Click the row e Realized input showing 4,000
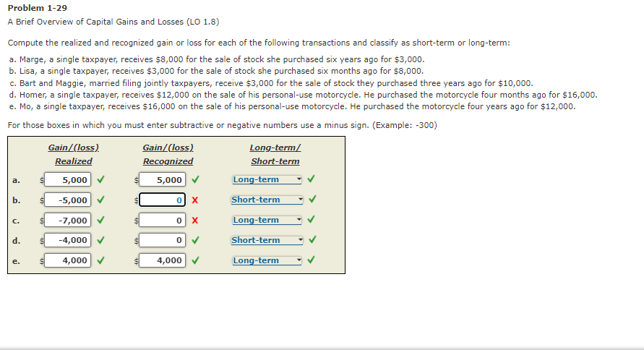 (x=68, y=260)
